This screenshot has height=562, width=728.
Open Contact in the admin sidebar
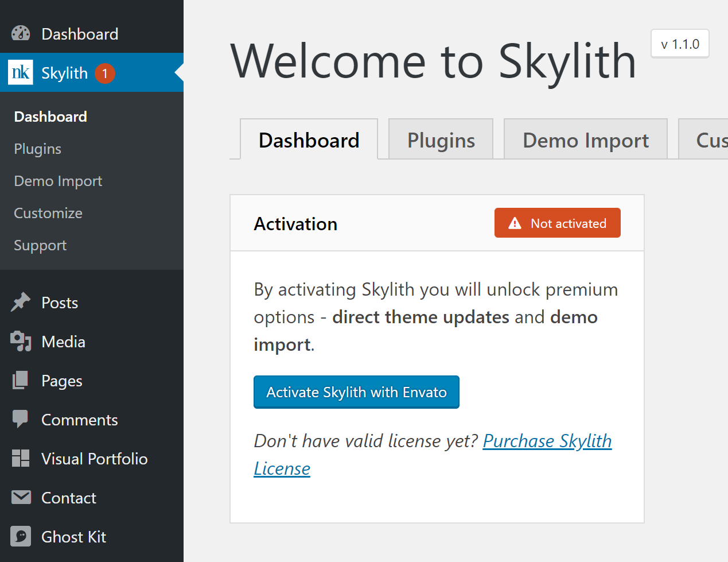click(x=92, y=498)
